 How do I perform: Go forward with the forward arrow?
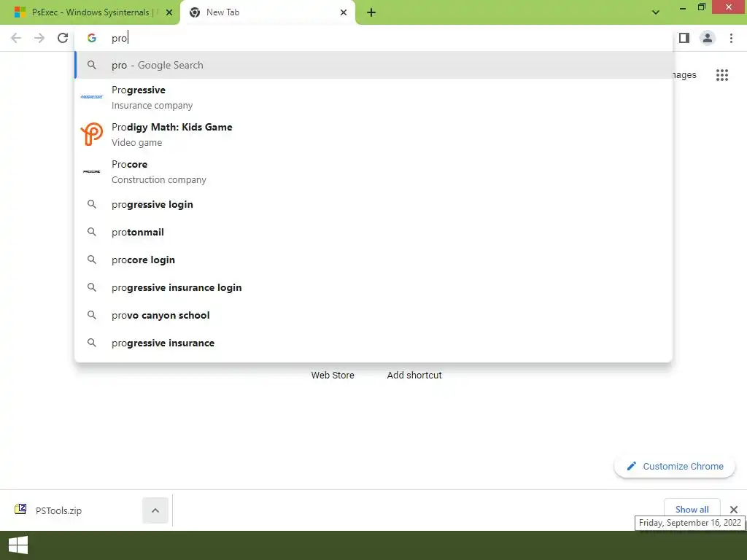point(39,38)
